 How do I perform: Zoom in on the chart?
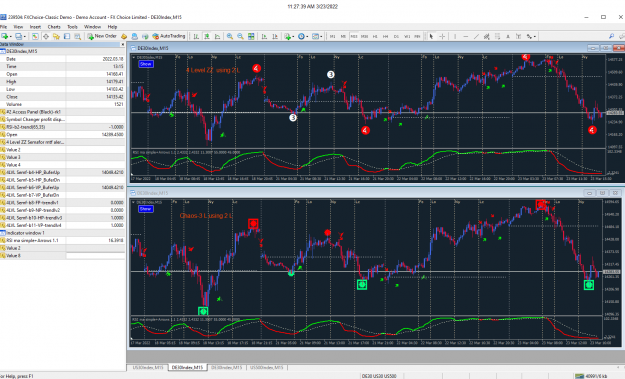click(x=230, y=36)
